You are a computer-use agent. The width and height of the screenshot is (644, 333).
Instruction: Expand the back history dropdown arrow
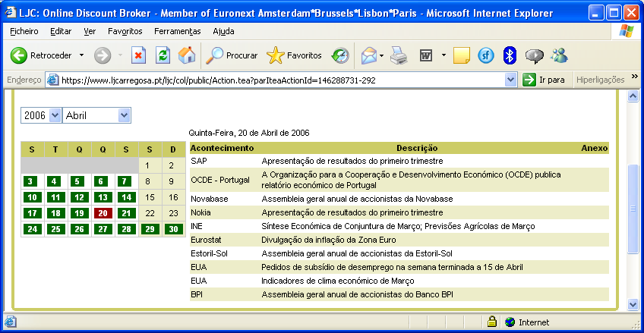[x=81, y=55]
